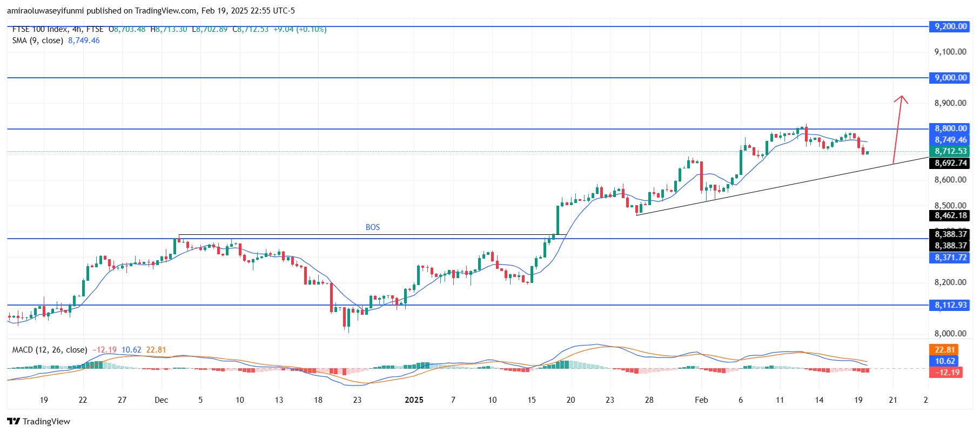Click the SMA value 8,749.46 in legend
980x433 pixels.
click(84, 40)
